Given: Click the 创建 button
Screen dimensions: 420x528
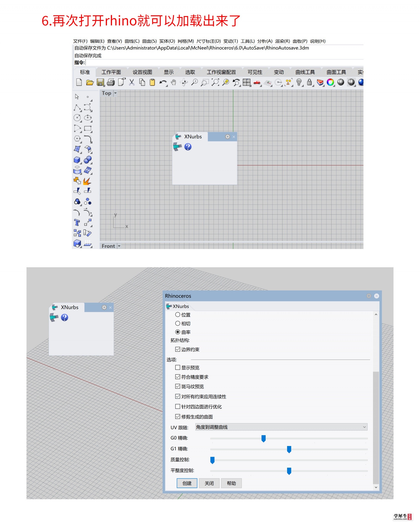Looking at the screenshot, I should click(x=187, y=483).
